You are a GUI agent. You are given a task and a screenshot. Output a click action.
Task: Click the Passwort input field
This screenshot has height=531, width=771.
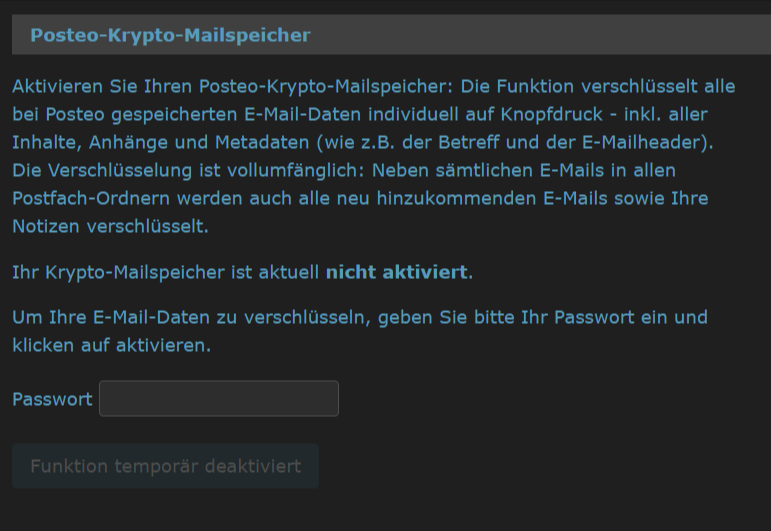tap(219, 398)
